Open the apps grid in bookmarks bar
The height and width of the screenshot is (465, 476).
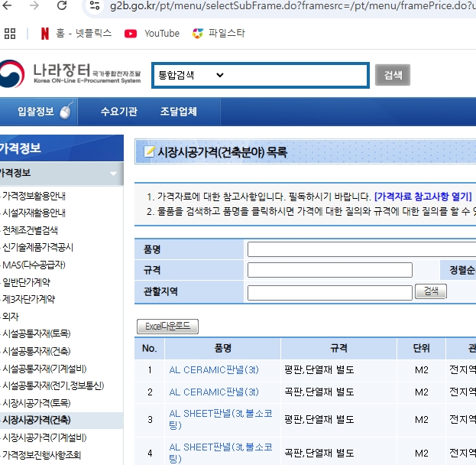(10, 34)
